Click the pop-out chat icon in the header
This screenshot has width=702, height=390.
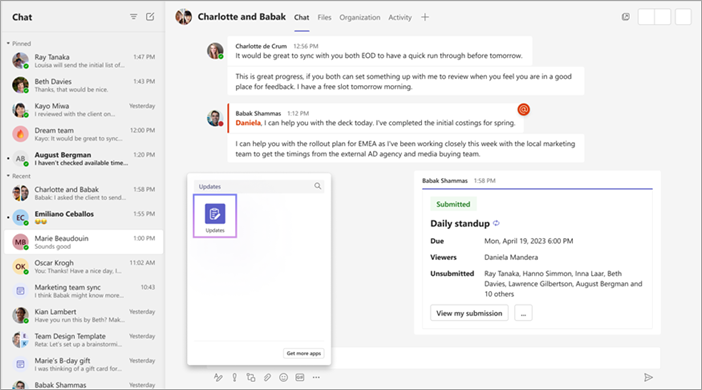pos(625,17)
